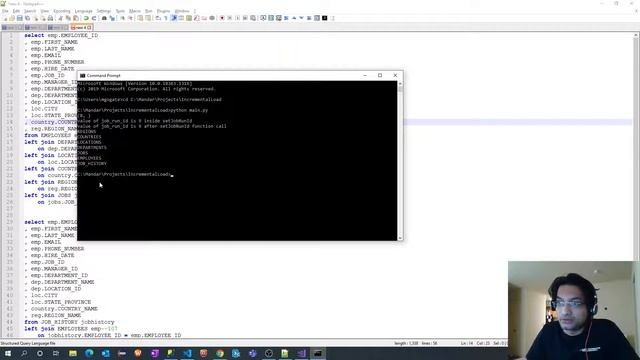The width and height of the screenshot is (640, 360).
Task: Maximize the Command Prompt window
Action: pos(380,76)
